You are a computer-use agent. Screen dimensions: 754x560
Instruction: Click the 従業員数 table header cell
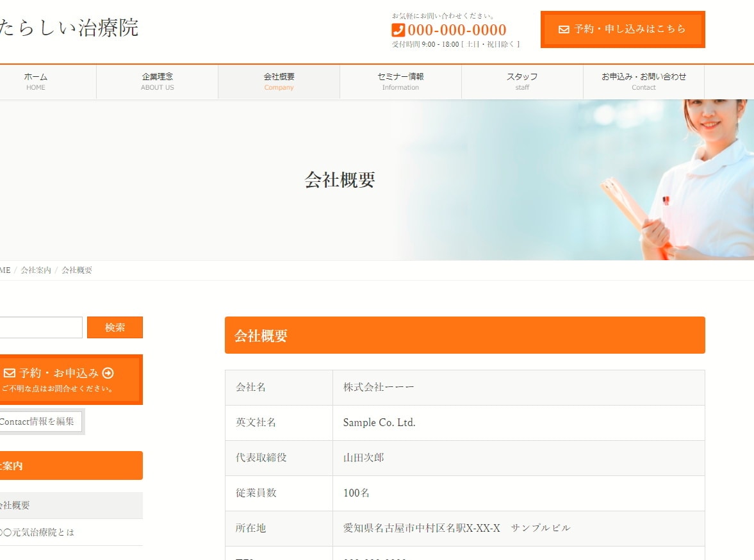coord(279,493)
